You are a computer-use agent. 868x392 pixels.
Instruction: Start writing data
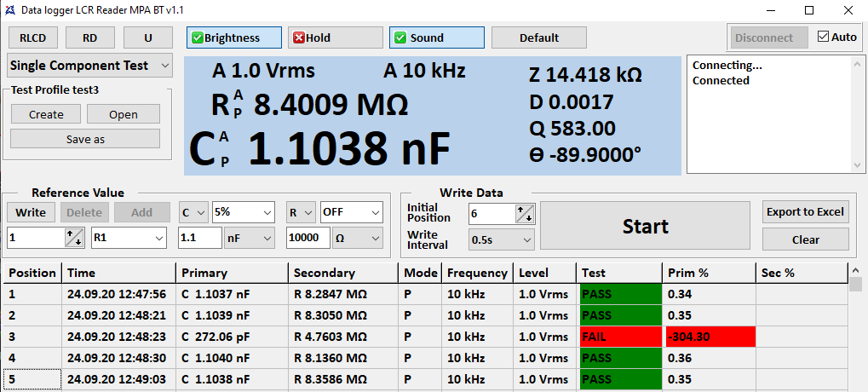tap(646, 226)
